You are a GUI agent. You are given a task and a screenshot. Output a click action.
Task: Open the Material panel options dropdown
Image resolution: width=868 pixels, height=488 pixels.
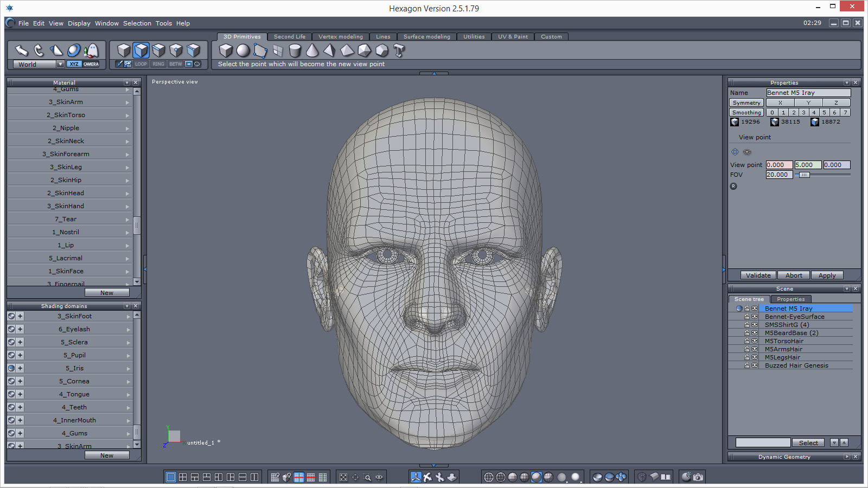tap(127, 82)
